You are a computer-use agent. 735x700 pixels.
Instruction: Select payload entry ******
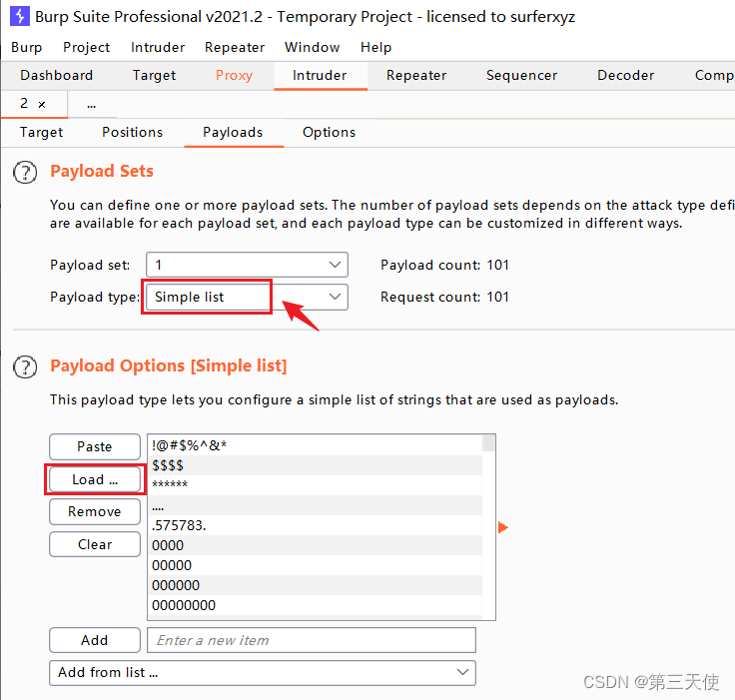pos(315,485)
